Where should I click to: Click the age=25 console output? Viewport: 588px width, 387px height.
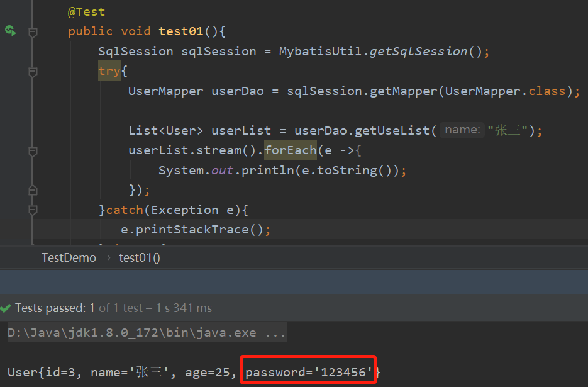coord(208,373)
